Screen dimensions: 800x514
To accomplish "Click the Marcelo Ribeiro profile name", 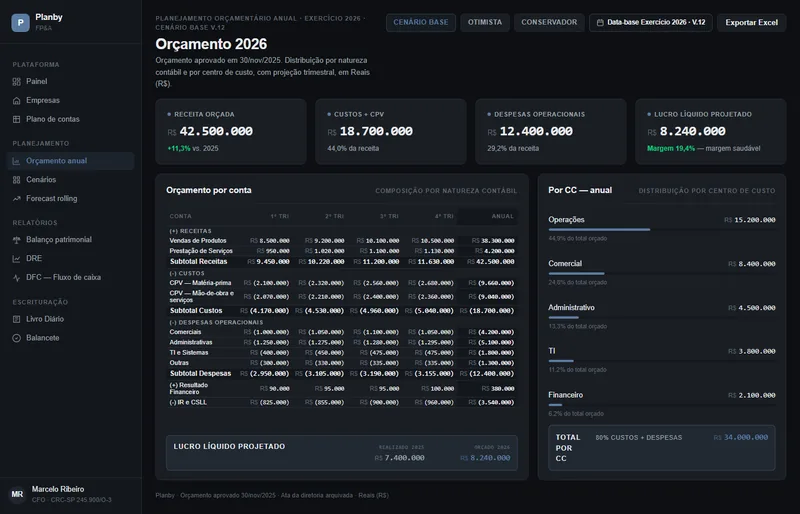I will (58, 489).
